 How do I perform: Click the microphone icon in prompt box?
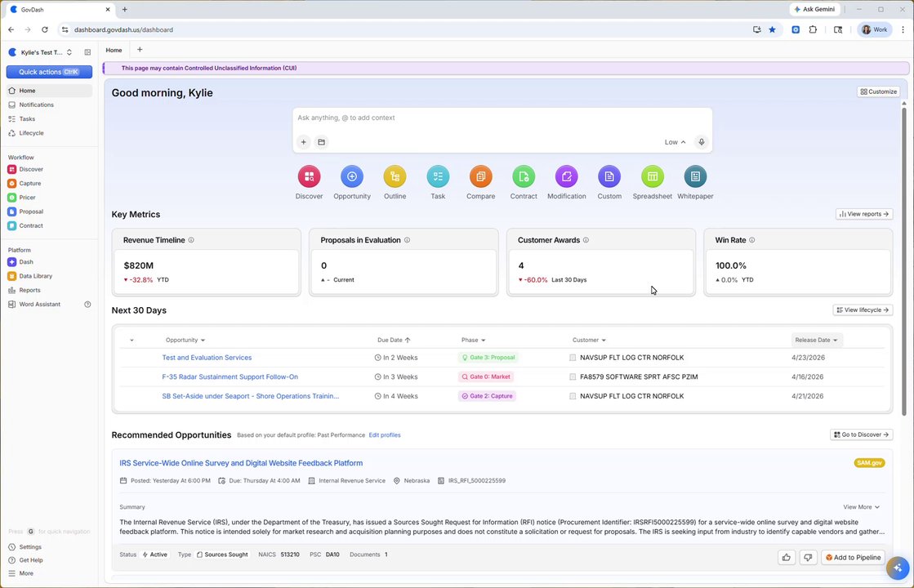pos(702,142)
